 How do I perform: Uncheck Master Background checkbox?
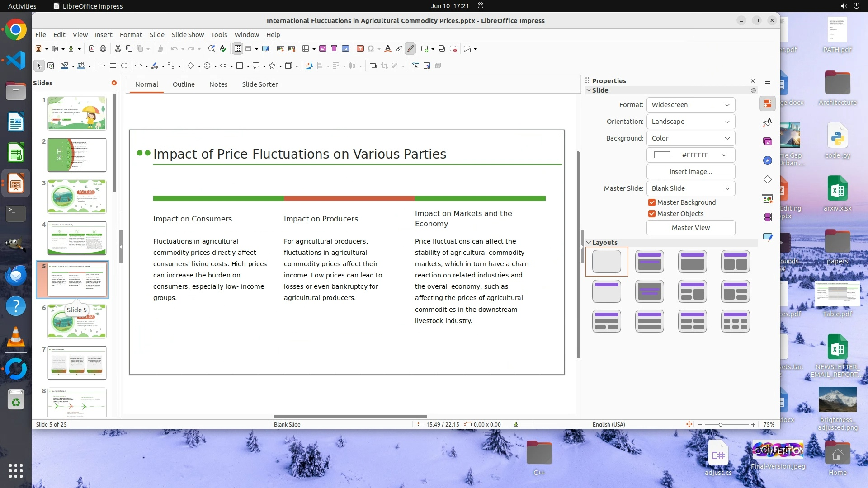tap(652, 202)
